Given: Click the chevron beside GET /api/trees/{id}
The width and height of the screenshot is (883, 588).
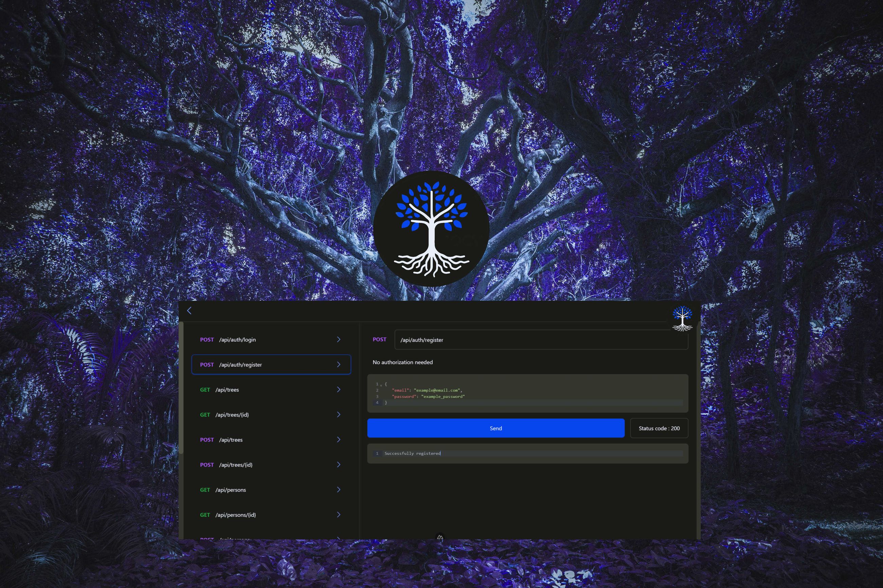Looking at the screenshot, I should point(339,414).
